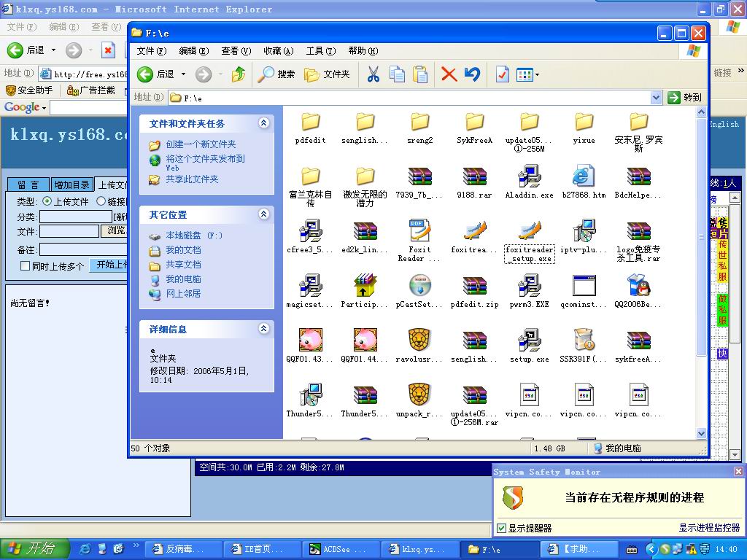Open the address bar dropdown in Explorer
747x560 pixels.
(656, 98)
